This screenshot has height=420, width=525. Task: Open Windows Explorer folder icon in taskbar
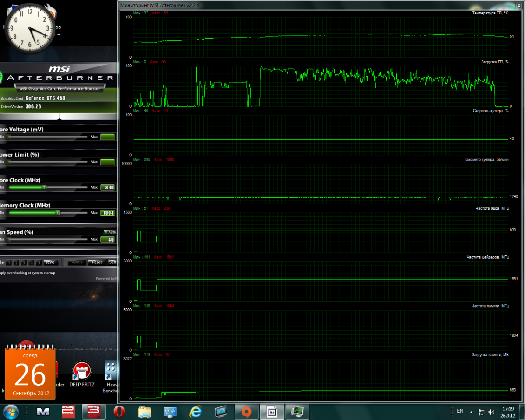144,411
